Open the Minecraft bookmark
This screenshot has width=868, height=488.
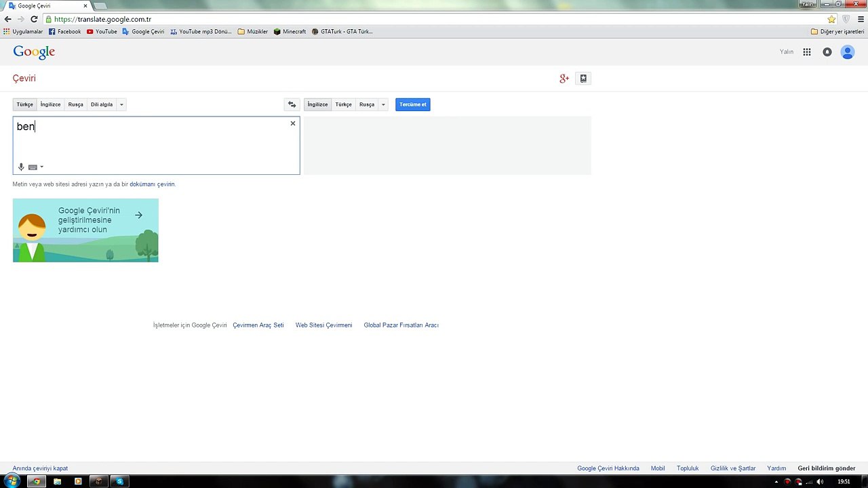pyautogui.click(x=290, y=32)
